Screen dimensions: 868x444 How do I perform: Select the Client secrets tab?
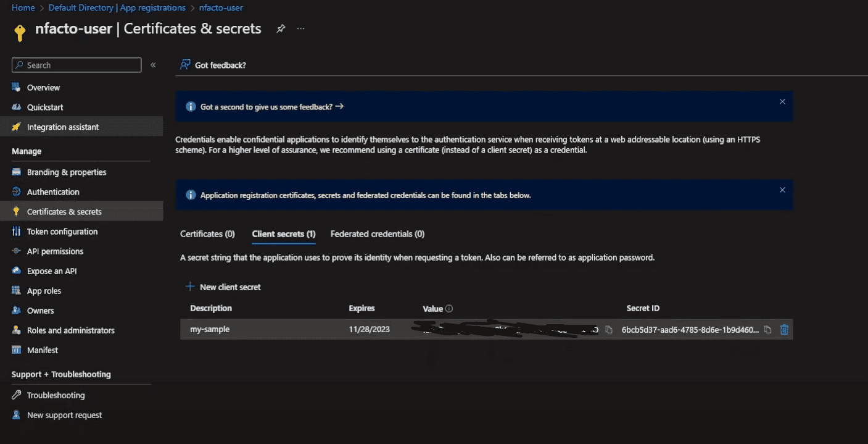pos(283,233)
